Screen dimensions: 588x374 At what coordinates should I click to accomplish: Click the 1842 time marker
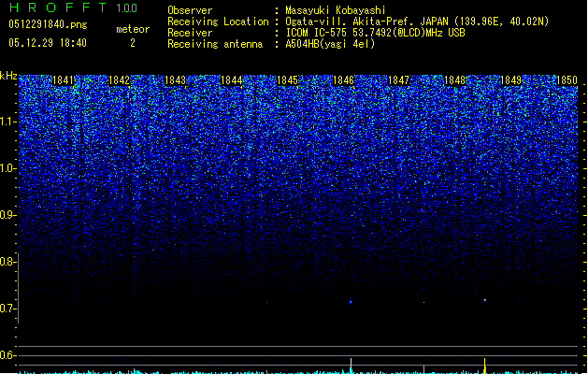(119, 80)
